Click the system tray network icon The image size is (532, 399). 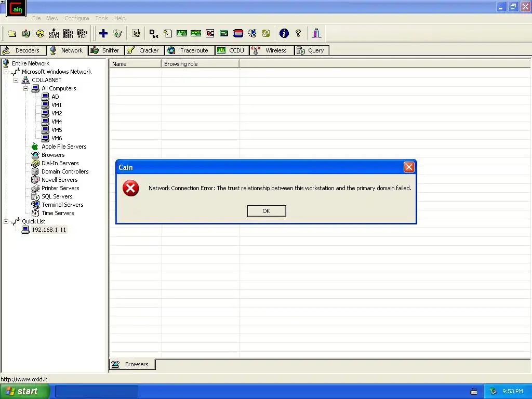tap(494, 392)
